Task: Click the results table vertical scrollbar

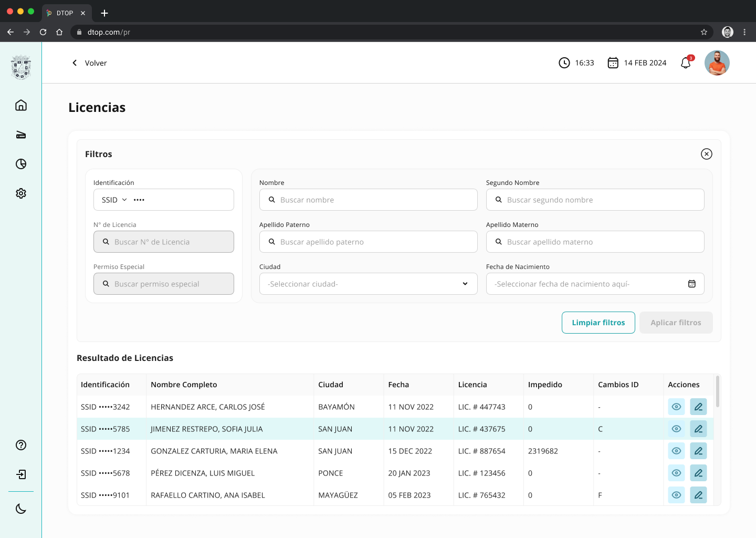Action: click(717, 391)
